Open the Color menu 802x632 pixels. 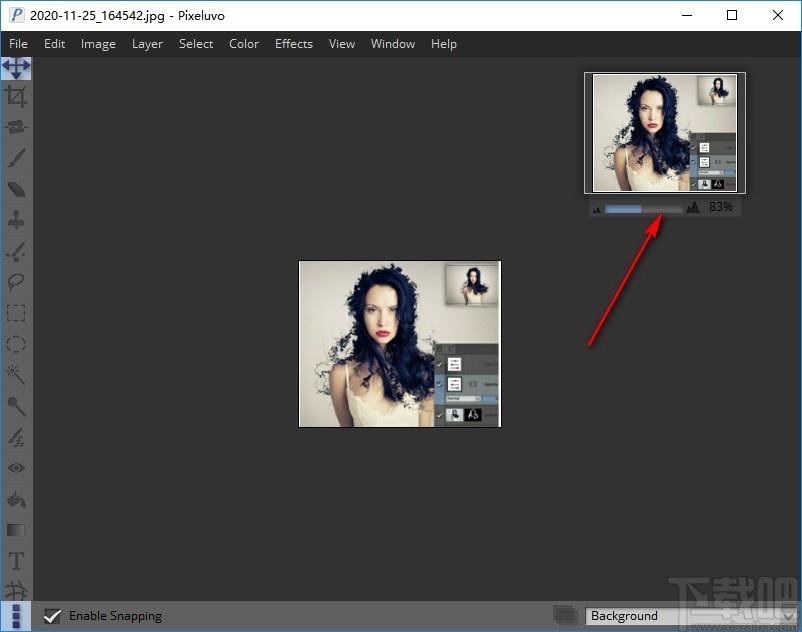(244, 44)
